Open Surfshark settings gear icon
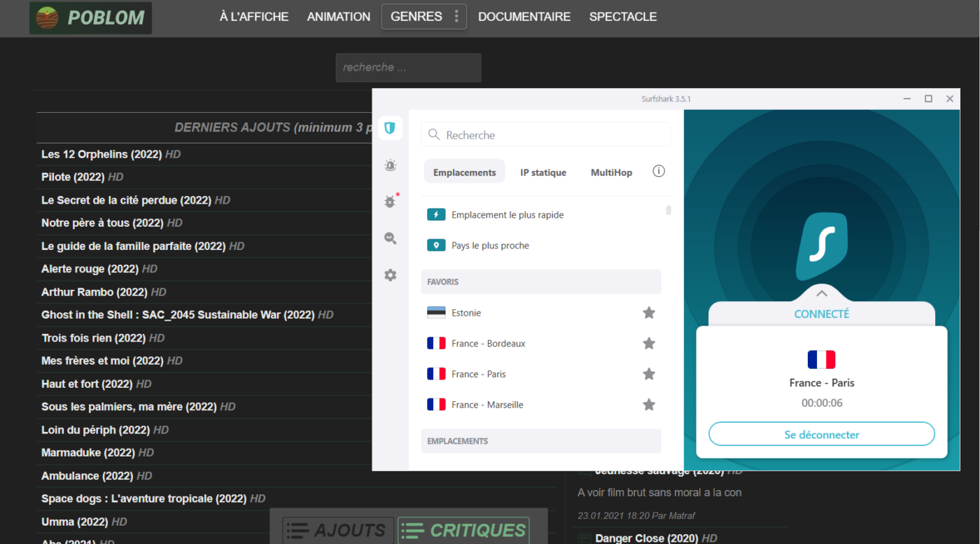Viewport: 980px width, 544px height. (x=390, y=275)
